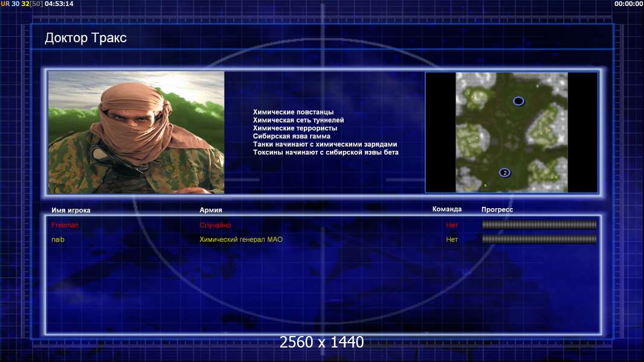This screenshot has width=644, height=362.
Task: Click naib's team value Нет
Action: tap(452, 240)
